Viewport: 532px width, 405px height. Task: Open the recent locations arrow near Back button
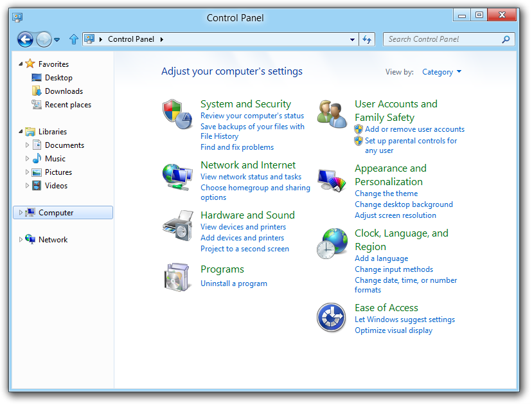point(57,40)
